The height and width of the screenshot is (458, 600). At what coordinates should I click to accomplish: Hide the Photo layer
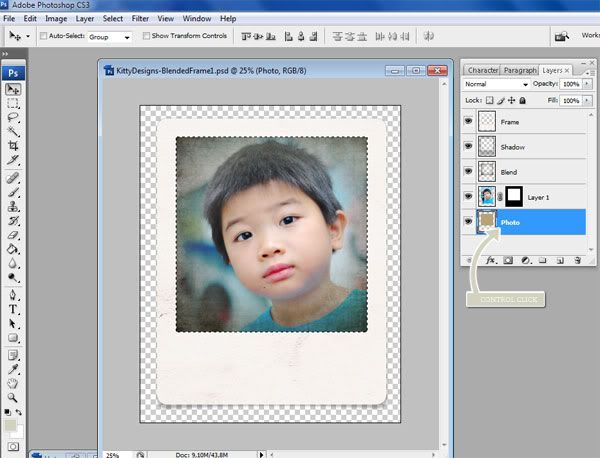click(468, 221)
